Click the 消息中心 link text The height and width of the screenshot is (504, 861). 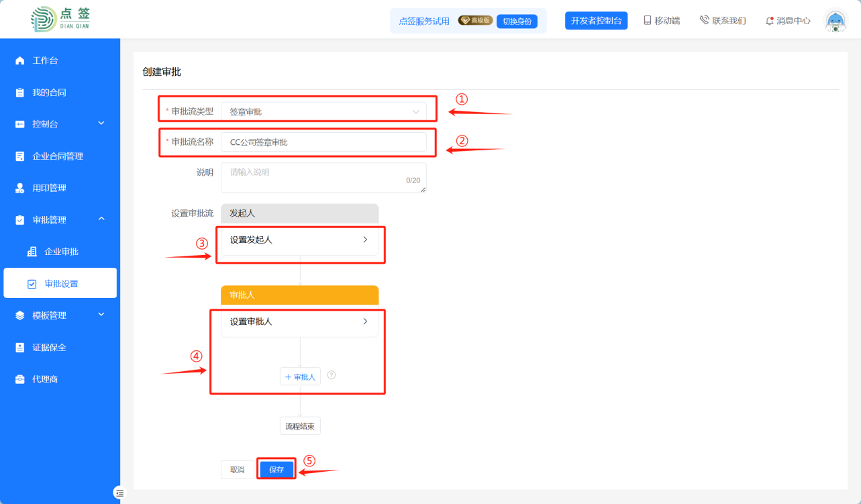[793, 21]
